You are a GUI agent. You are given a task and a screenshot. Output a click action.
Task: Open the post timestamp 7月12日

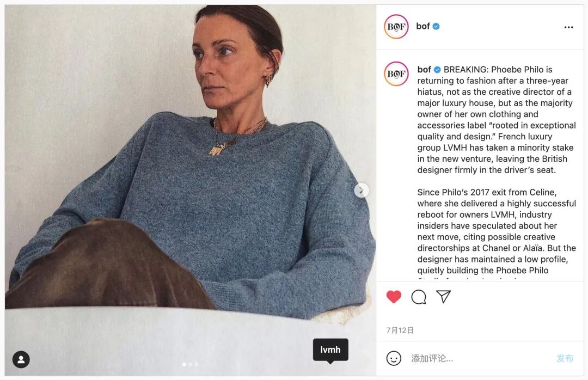click(400, 330)
